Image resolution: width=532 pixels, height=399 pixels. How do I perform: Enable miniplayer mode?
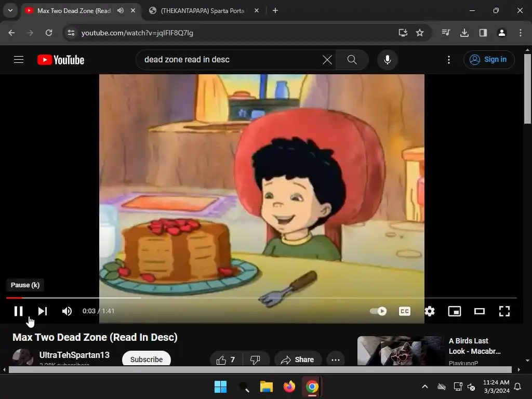click(x=454, y=311)
